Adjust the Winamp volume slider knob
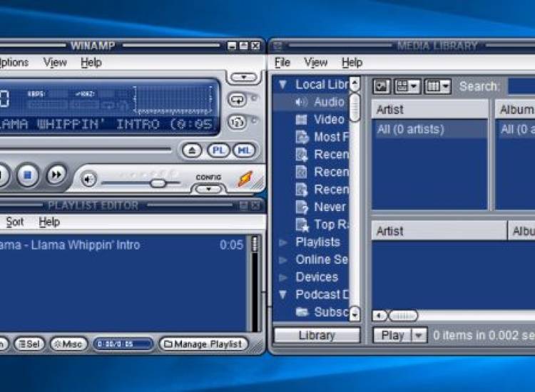This screenshot has height=392, width=535. (x=158, y=183)
